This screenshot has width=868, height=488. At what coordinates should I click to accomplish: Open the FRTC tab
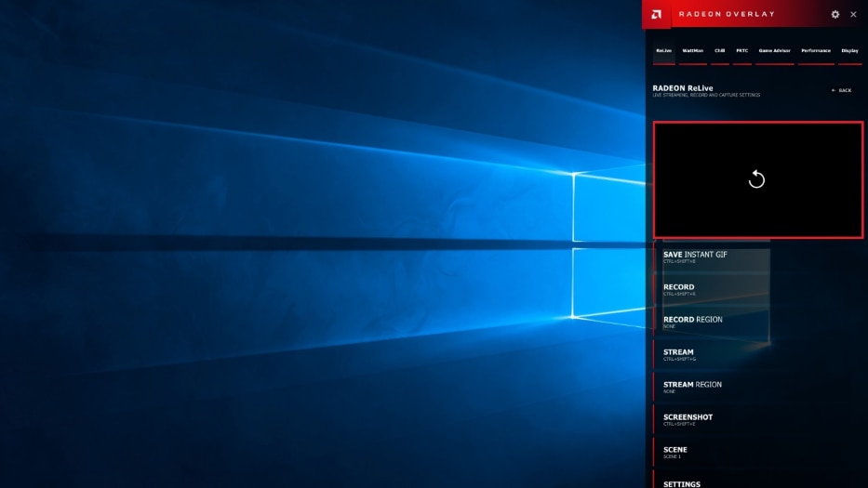[x=741, y=51]
